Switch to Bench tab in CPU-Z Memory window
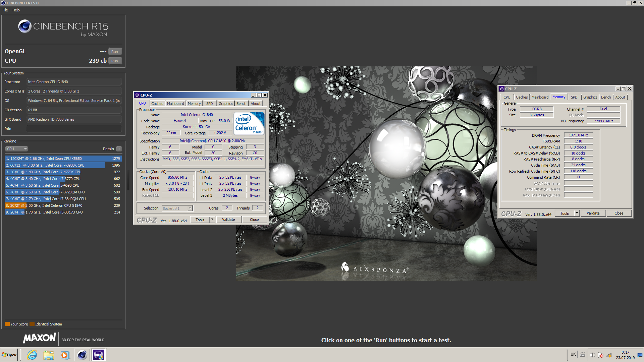The height and width of the screenshot is (362, 644). [606, 97]
